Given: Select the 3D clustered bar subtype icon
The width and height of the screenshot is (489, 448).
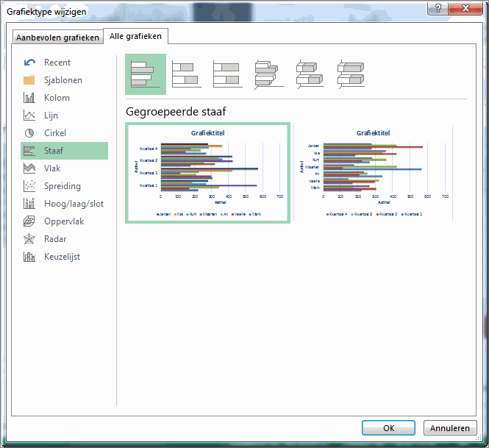Looking at the screenshot, I should [269, 75].
